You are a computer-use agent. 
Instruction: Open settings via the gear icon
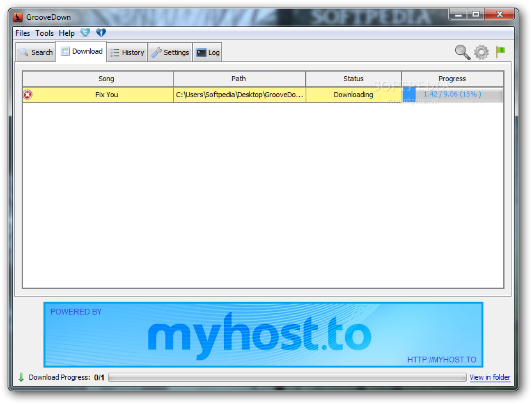pos(481,52)
